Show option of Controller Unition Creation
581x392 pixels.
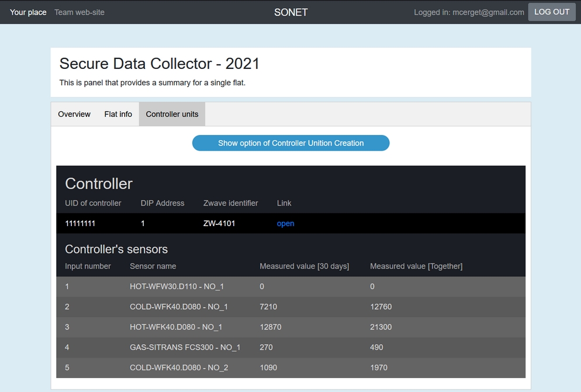point(290,143)
